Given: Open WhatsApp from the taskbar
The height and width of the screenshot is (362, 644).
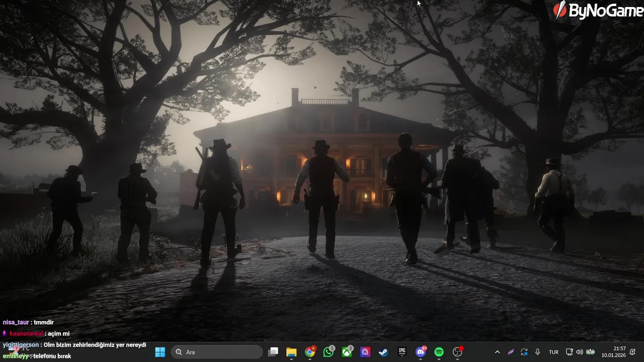Looking at the screenshot, I should [329, 352].
